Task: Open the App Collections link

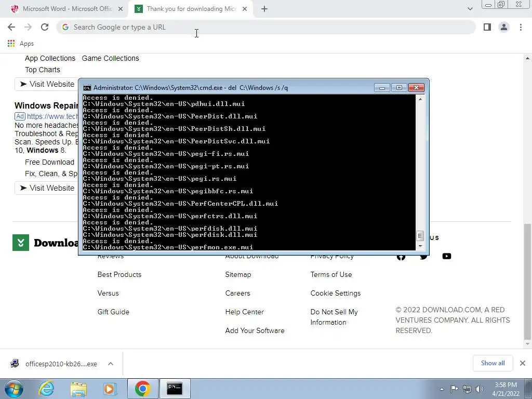Action: point(50,58)
